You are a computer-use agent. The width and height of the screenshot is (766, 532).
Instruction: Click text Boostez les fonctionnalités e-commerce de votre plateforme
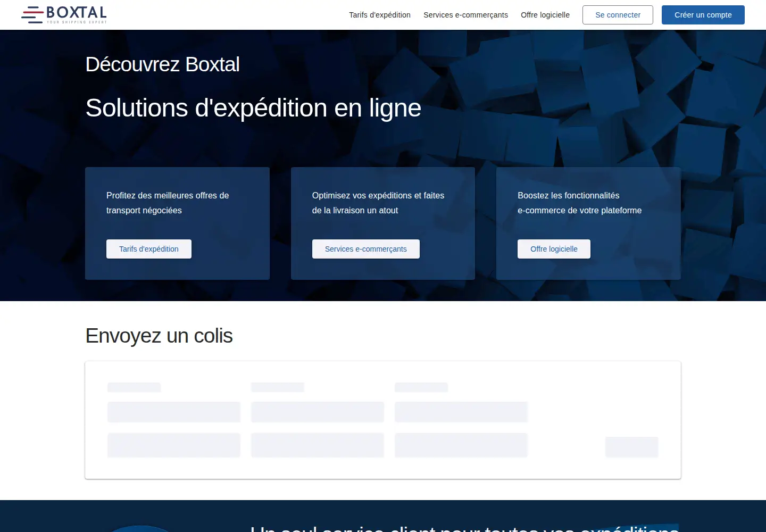click(x=580, y=203)
